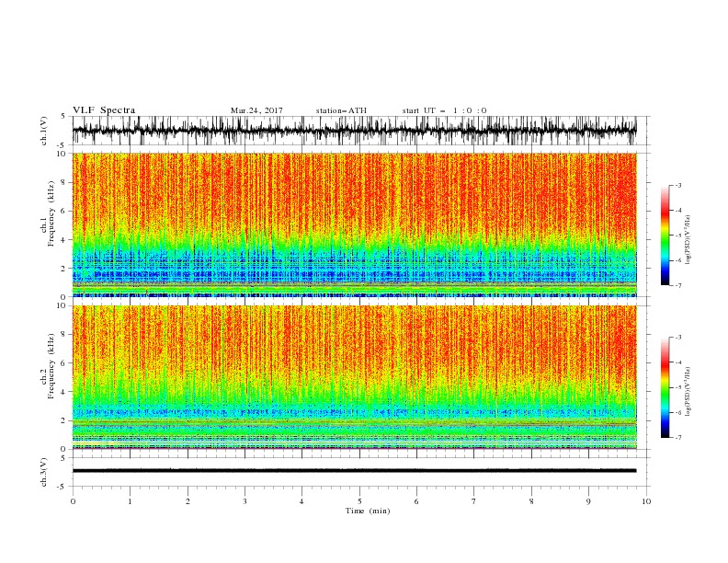
Task: Click the ch.2 "Frequency (kHz)" axis label
Action: [x=51, y=366]
